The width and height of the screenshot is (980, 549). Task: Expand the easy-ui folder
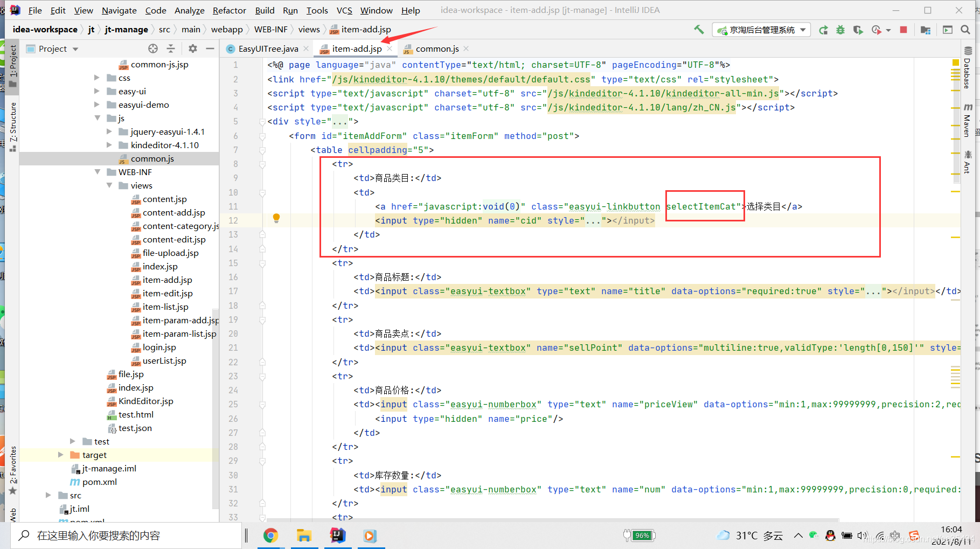coord(97,91)
